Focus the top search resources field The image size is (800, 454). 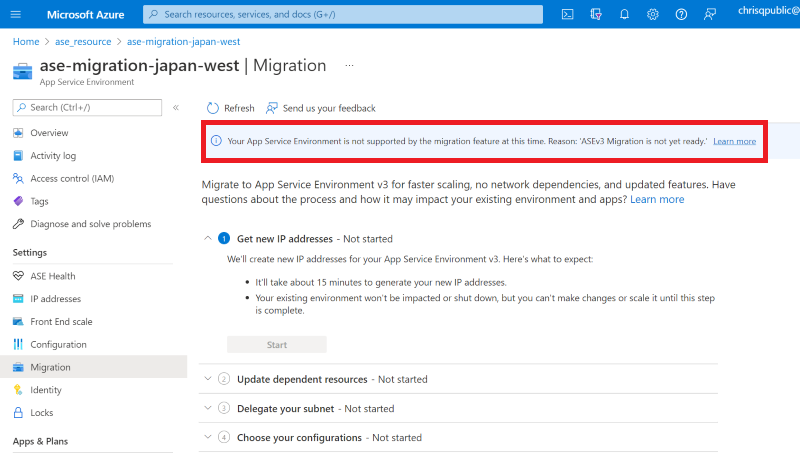click(x=343, y=14)
